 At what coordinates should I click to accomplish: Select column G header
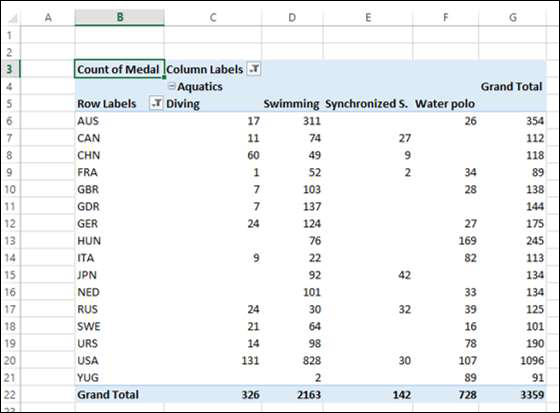point(512,17)
